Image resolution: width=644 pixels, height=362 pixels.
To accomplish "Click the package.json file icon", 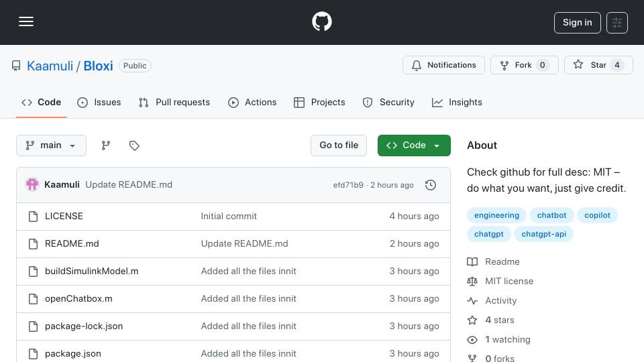I will (x=34, y=354).
